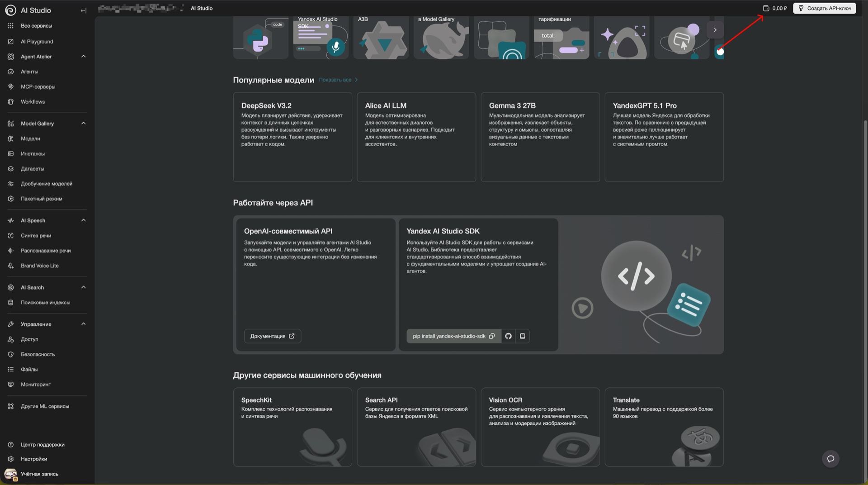This screenshot has height=485, width=868.
Task: Collapse the Model Gallery section
Action: pos(83,124)
